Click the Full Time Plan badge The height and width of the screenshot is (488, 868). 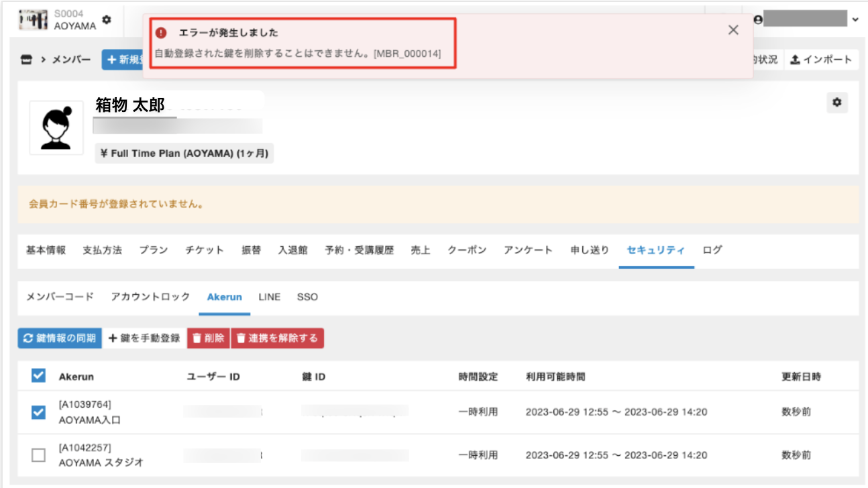[184, 153]
